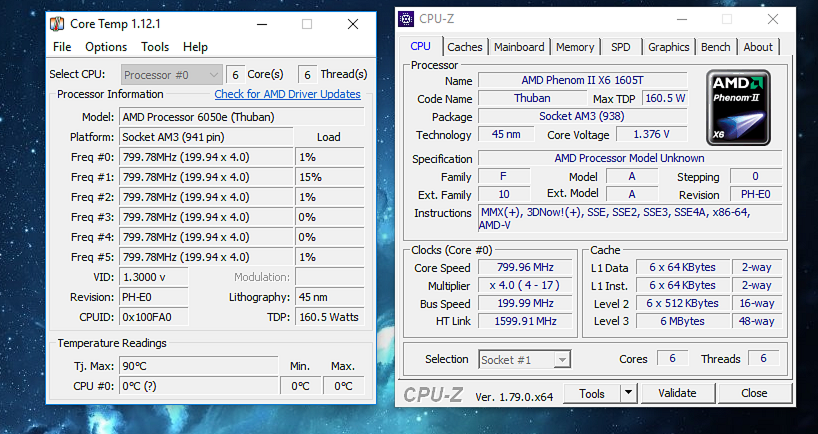The height and width of the screenshot is (434, 818).
Task: Expand the Tools button dropdown arrow in CPU-Z
Action: (x=629, y=394)
